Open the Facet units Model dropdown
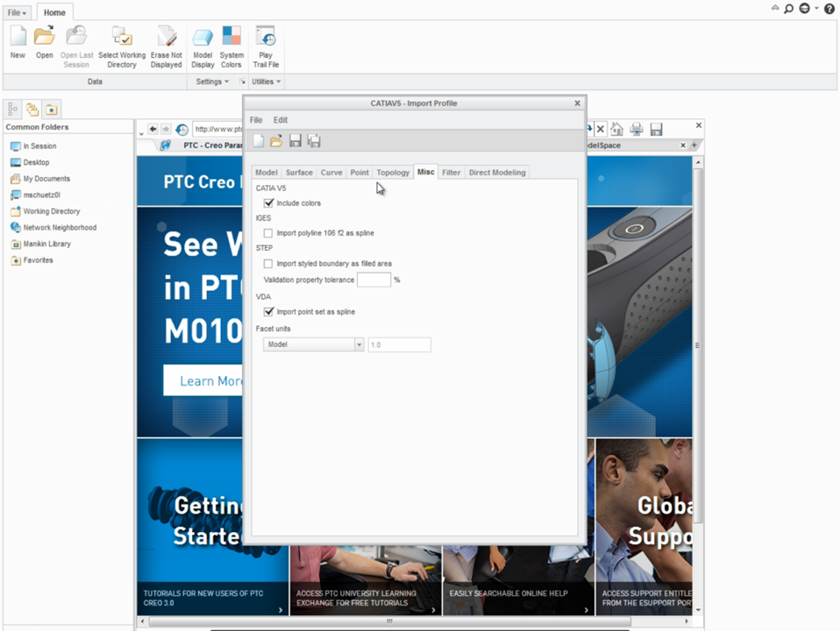Screen dimensions: 840x631 click(x=313, y=344)
